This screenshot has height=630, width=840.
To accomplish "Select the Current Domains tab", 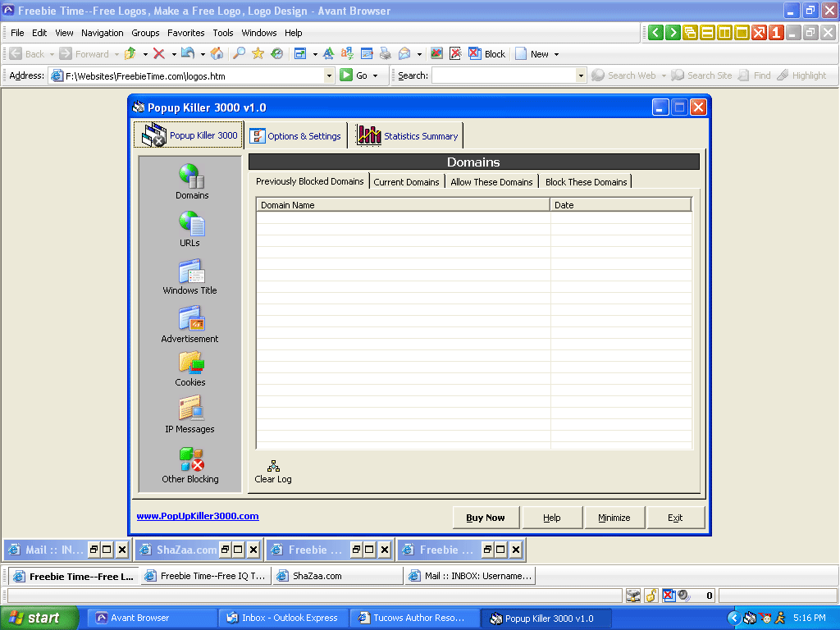I will coord(406,182).
